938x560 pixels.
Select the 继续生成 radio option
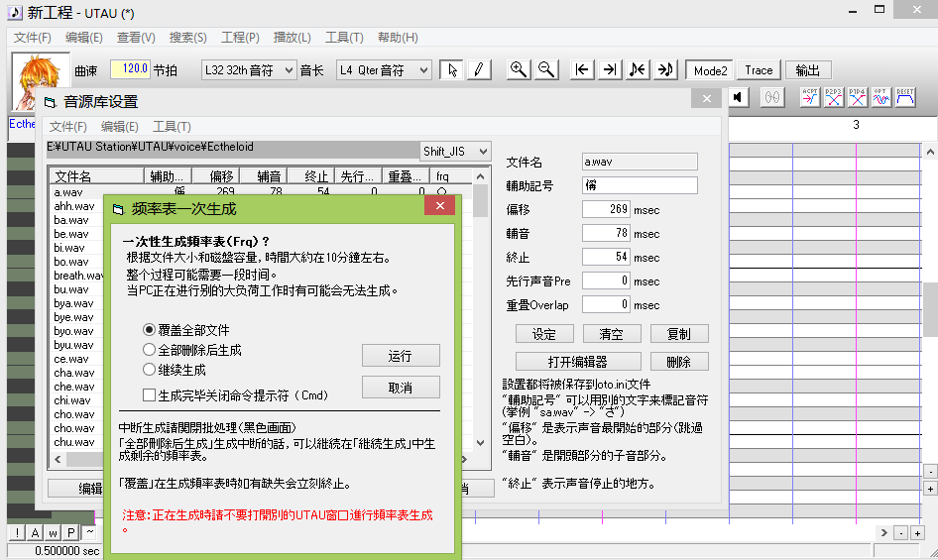click(175, 370)
